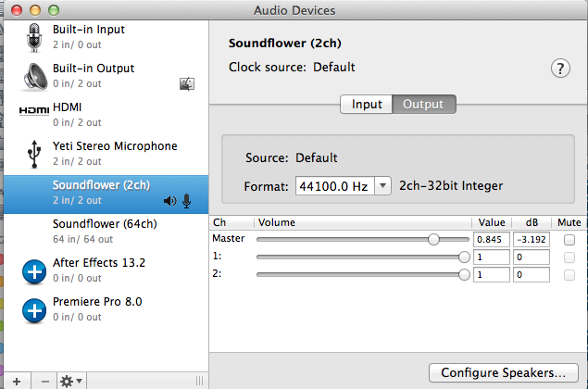Click the channel 2 volume slider knob
The width and height of the screenshot is (588, 389).
(x=464, y=274)
